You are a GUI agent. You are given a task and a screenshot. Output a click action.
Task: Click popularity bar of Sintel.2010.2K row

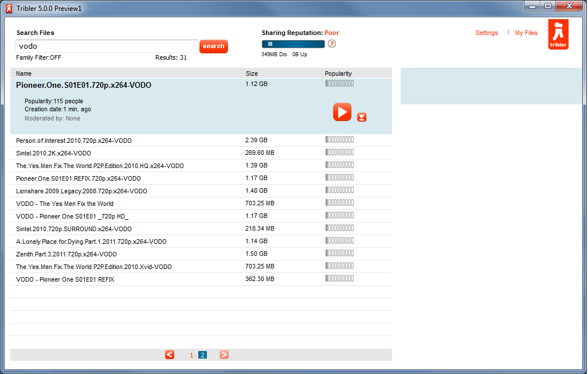point(339,152)
